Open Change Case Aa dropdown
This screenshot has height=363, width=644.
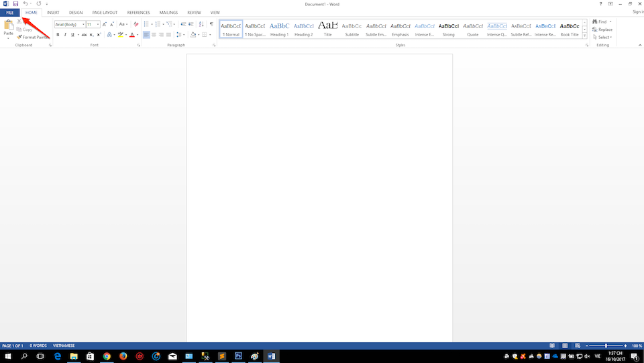[123, 24]
